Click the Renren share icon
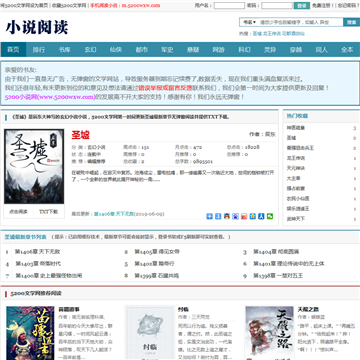360x360 pixels. [261, 216]
